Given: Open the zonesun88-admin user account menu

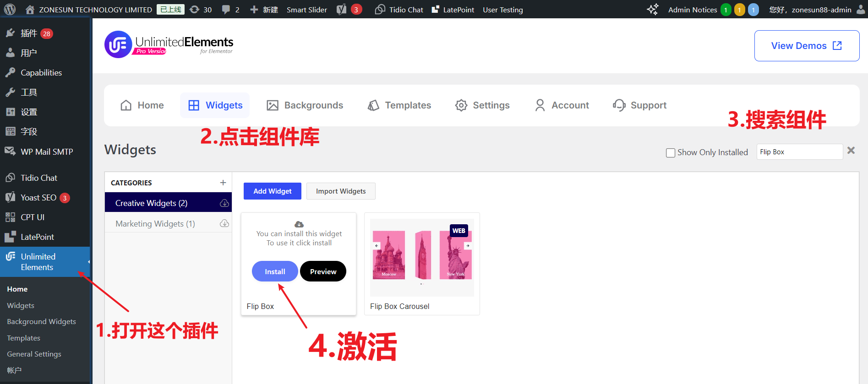Looking at the screenshot, I should tap(815, 10).
